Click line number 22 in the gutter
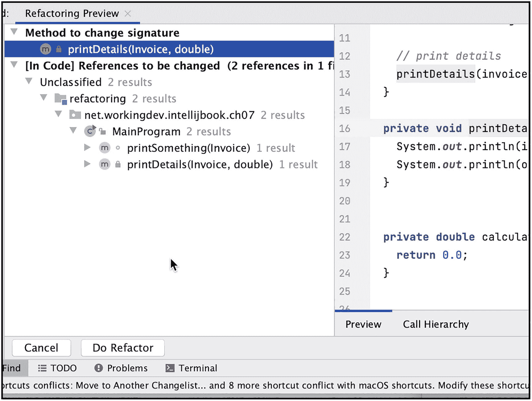Screen dimensions: 532x401 pos(345,237)
